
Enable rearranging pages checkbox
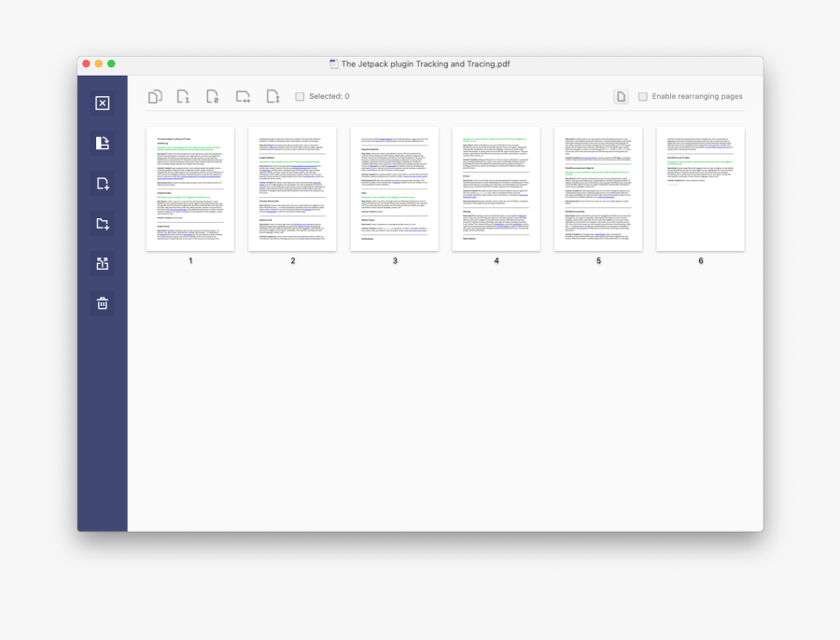tap(643, 96)
